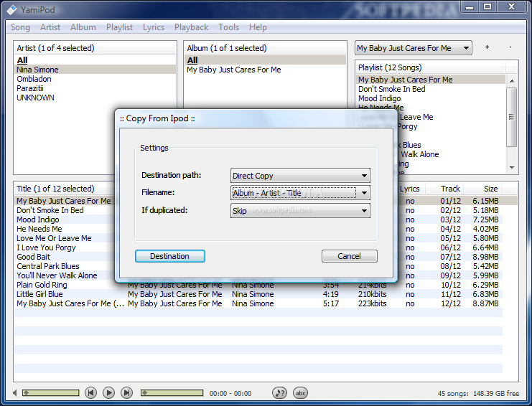
Task: Select Good Bait title
Action: pos(33,257)
